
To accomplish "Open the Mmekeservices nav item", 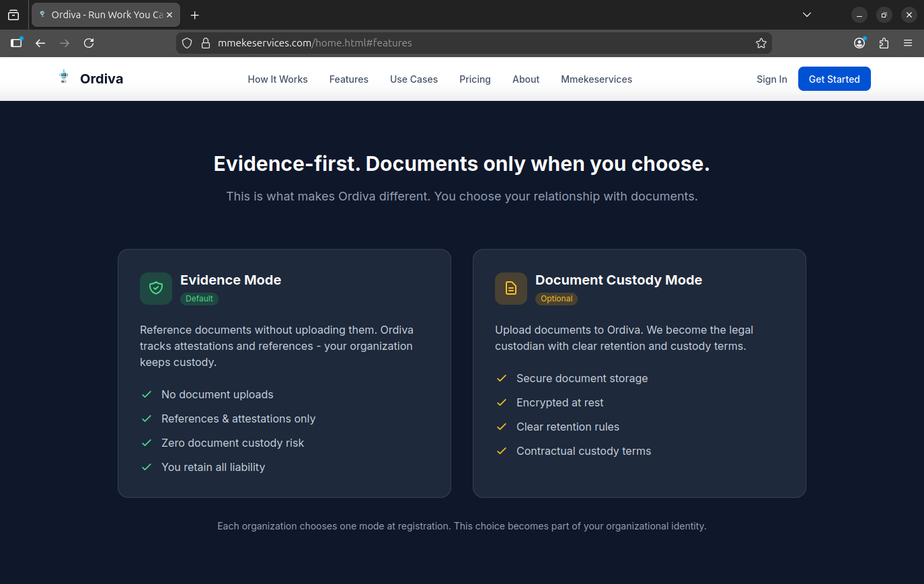I will point(596,79).
